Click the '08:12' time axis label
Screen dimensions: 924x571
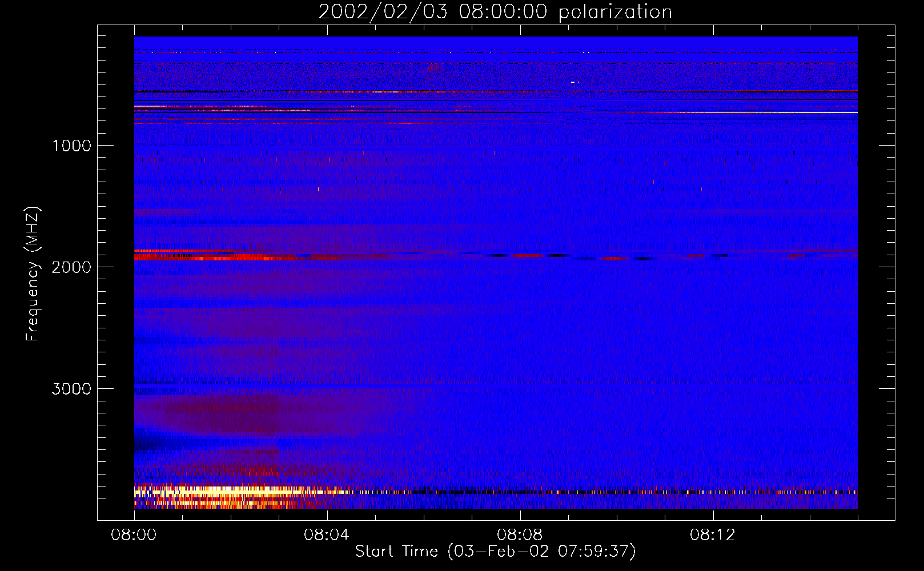click(x=713, y=535)
